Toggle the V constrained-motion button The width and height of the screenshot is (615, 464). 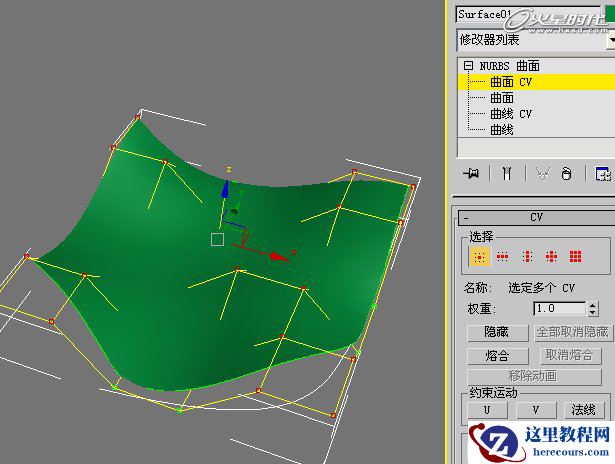536,410
